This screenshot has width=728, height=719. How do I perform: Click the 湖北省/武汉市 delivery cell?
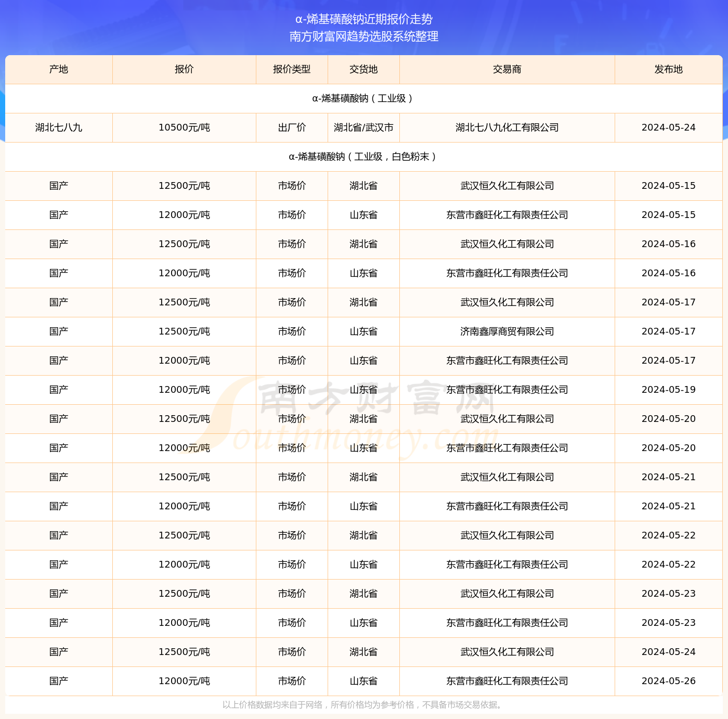click(x=363, y=127)
